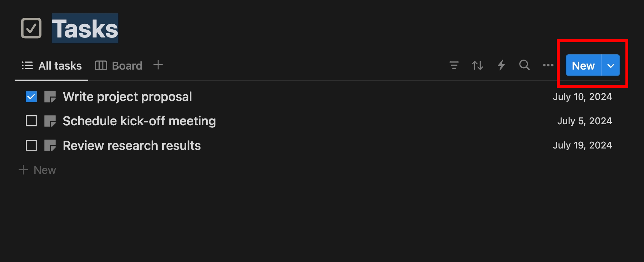Viewport: 644px width, 262px height.
Task: Open the sort arrows icon
Action: (477, 65)
